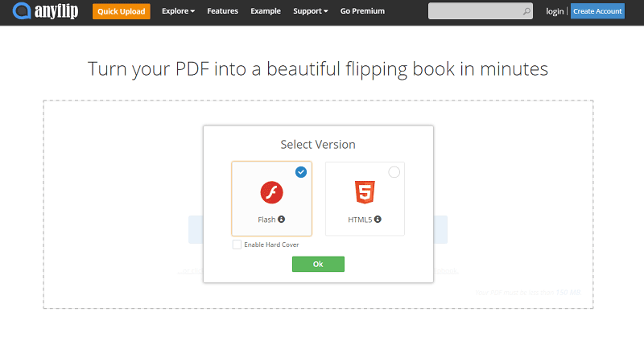Expand the Support dropdown menu
Image resolution: width=644 pixels, height=341 pixels.
pos(311,11)
